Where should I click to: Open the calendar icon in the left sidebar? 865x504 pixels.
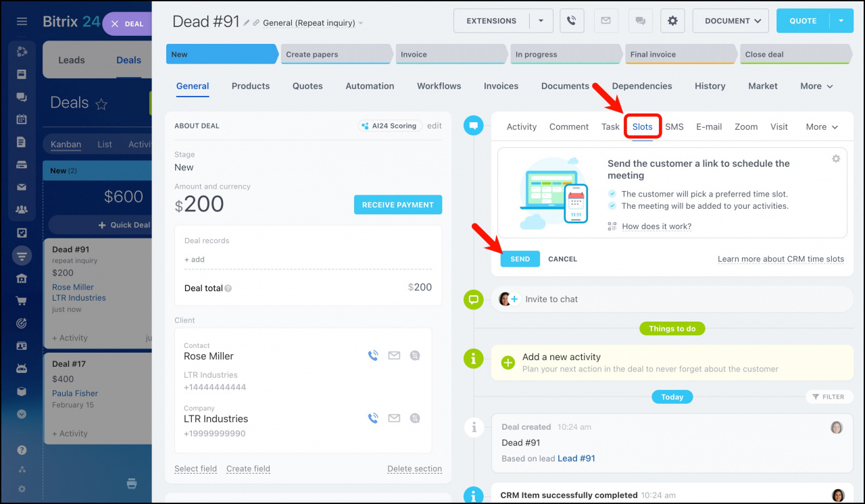(22, 120)
